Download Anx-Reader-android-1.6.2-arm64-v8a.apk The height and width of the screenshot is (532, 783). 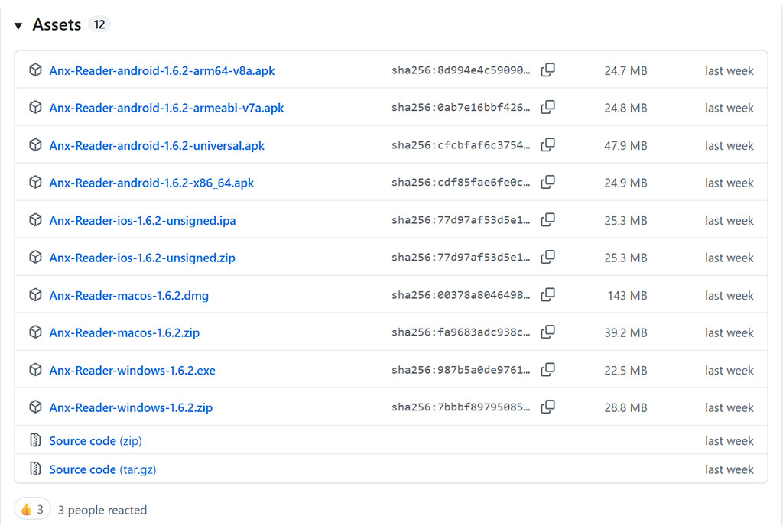[162, 71]
